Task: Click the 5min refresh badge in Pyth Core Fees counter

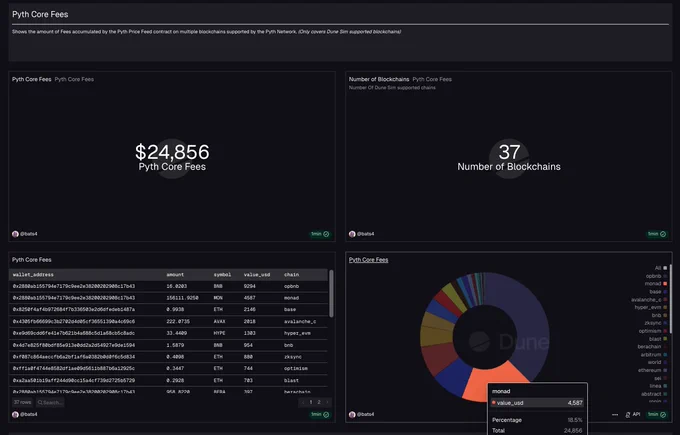Action: (320, 234)
